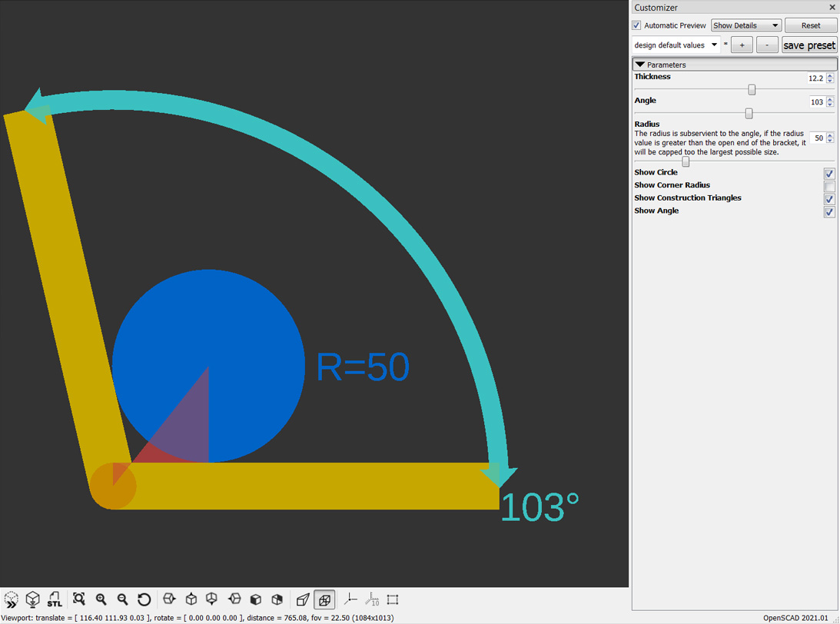The image size is (840, 624).
Task: Open the design default values preset dropdown
Action: [675, 45]
